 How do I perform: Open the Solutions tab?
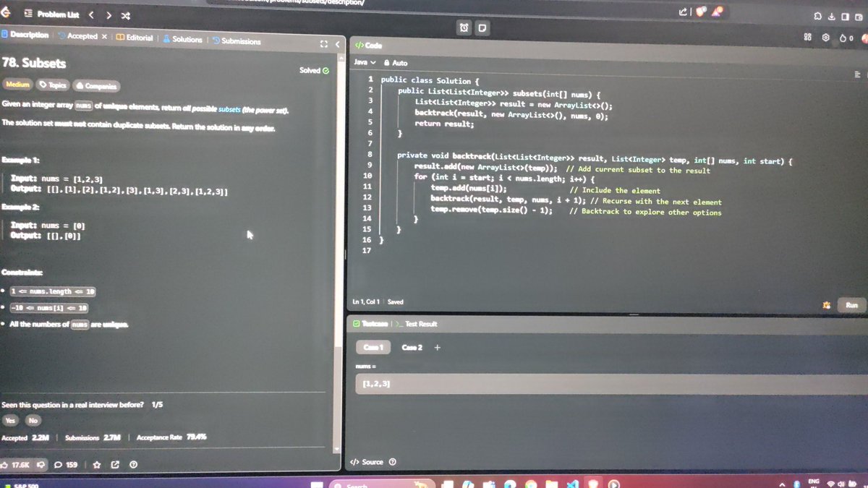coord(183,39)
